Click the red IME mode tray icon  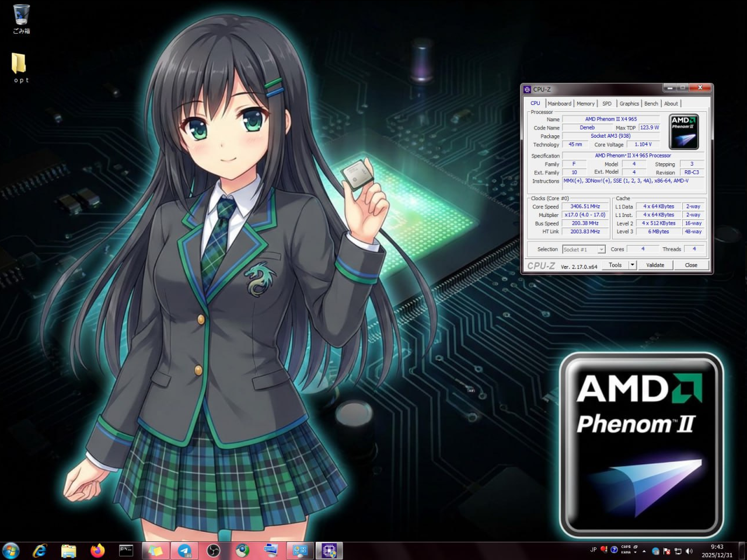(x=604, y=549)
